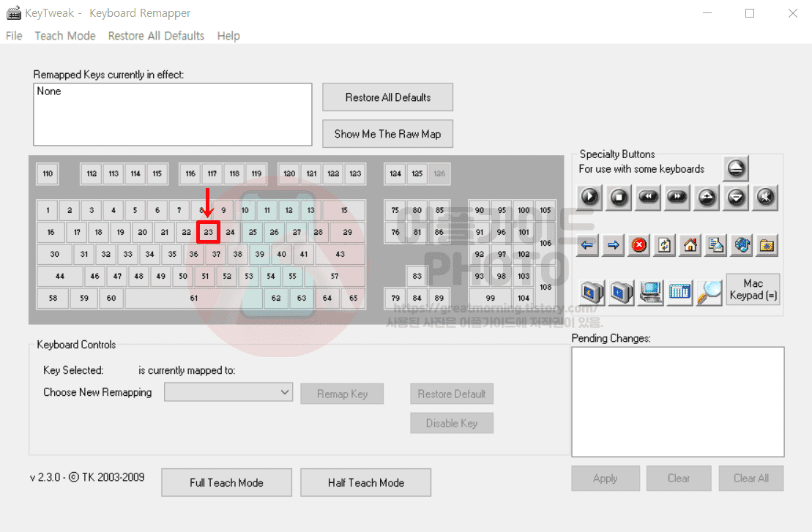The height and width of the screenshot is (532, 812).
Task: Select keyboard key 112
Action: (92, 174)
